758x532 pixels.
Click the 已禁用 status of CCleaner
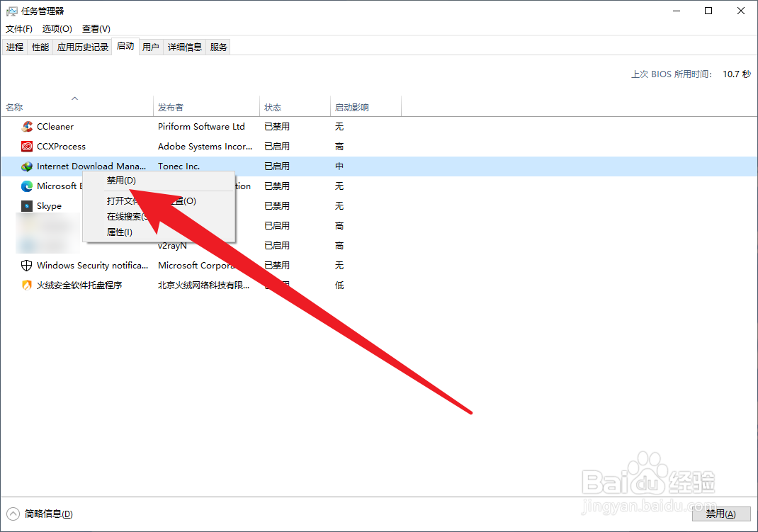coord(277,127)
